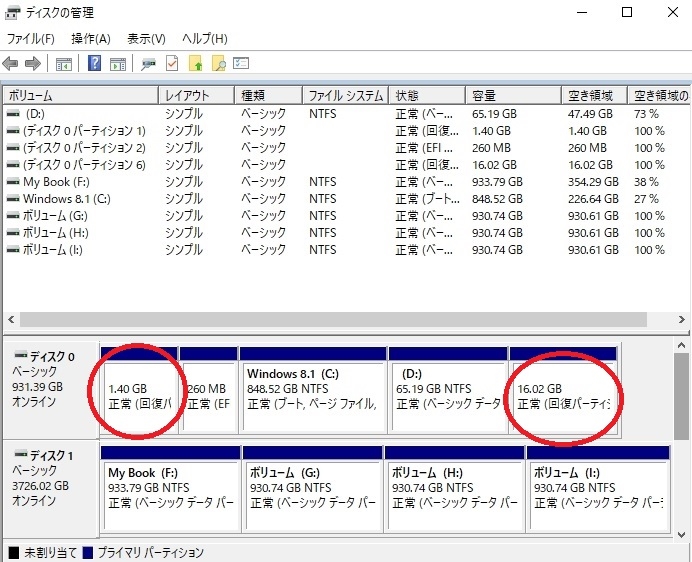The width and height of the screenshot is (692, 562).
Task: Click the black 未割り当て legend swatch
Action: 14,552
